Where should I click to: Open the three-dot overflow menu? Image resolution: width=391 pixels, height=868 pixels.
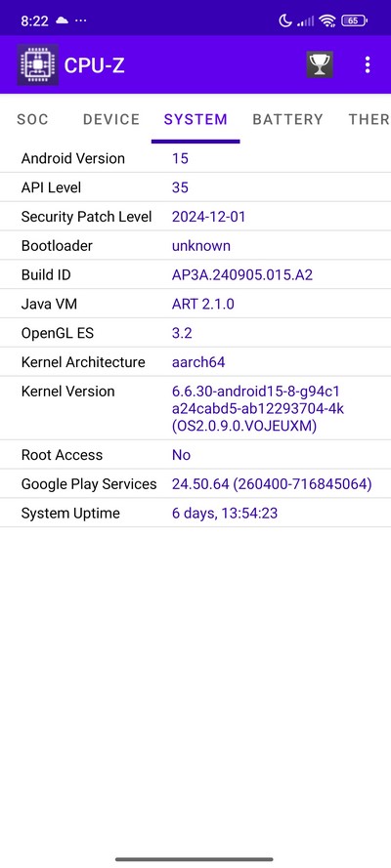(368, 64)
